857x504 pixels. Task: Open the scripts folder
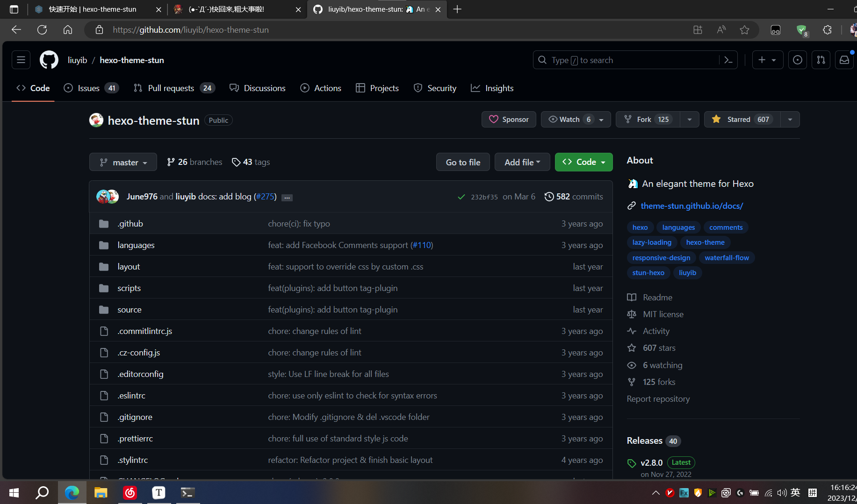click(x=129, y=288)
